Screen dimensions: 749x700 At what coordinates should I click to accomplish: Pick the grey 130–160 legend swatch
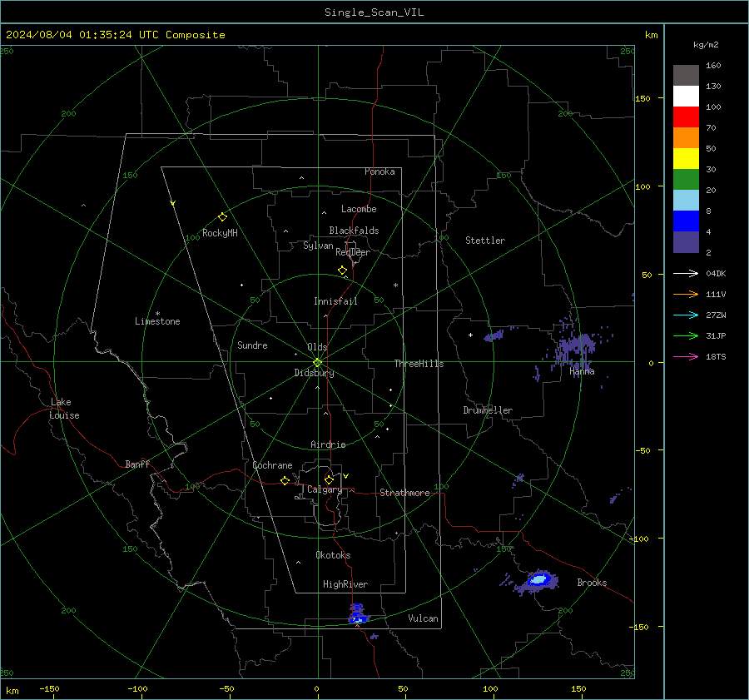click(686, 76)
